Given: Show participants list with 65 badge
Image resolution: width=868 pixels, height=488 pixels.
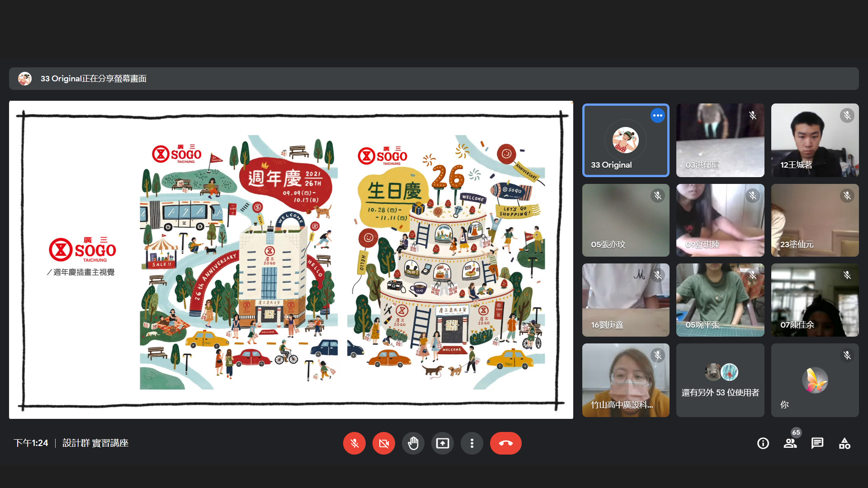Looking at the screenshot, I should tap(790, 443).
